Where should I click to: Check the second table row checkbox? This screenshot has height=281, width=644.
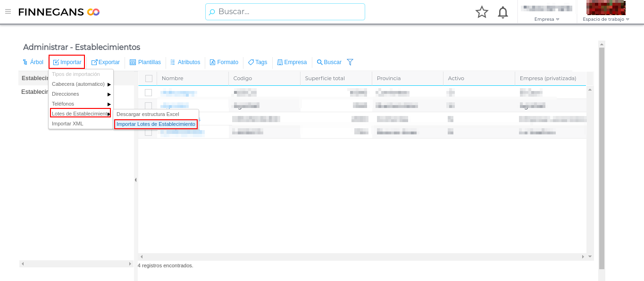[148, 106]
